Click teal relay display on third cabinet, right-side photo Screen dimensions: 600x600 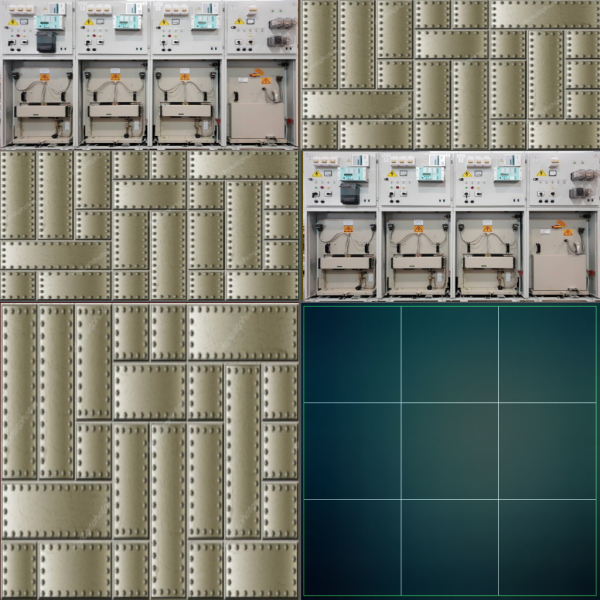506,174
